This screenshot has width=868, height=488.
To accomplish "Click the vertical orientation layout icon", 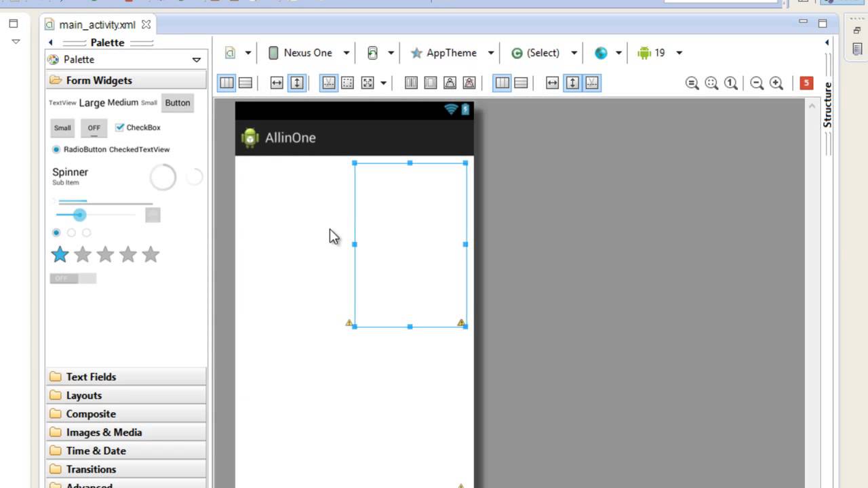I will click(245, 83).
